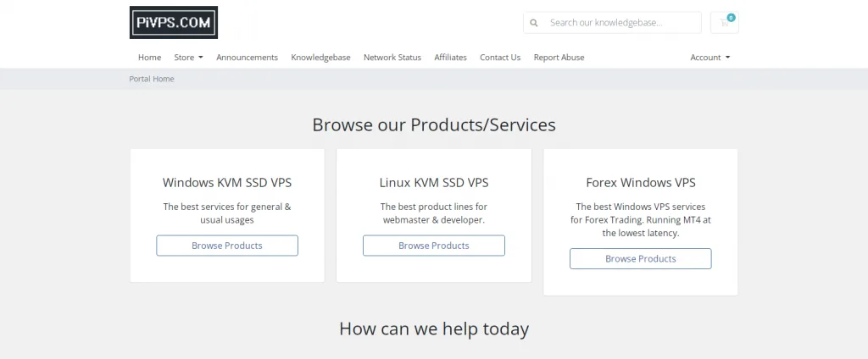Screen dimensions: 868x359
Task: Expand the Account dropdown
Action: 709,57
